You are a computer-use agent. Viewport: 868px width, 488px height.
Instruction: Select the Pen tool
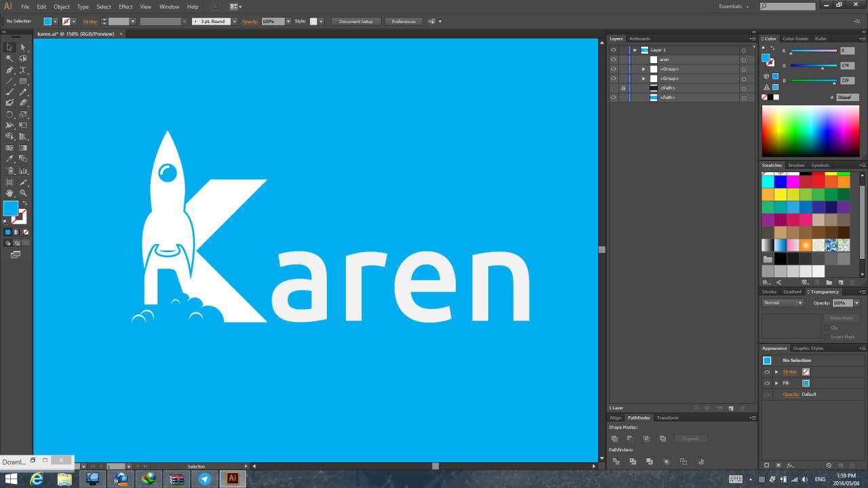click(x=9, y=70)
